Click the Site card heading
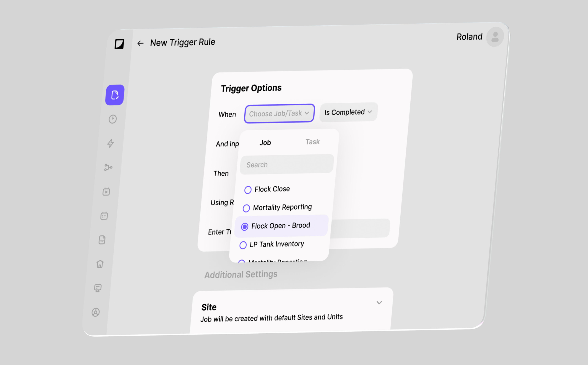Viewport: 588px width, 365px height. pyautogui.click(x=209, y=307)
